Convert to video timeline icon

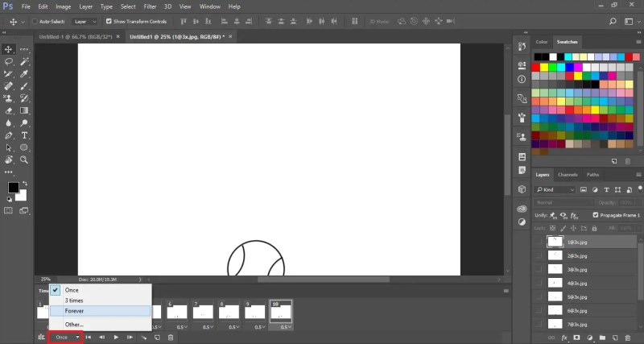pos(41,338)
